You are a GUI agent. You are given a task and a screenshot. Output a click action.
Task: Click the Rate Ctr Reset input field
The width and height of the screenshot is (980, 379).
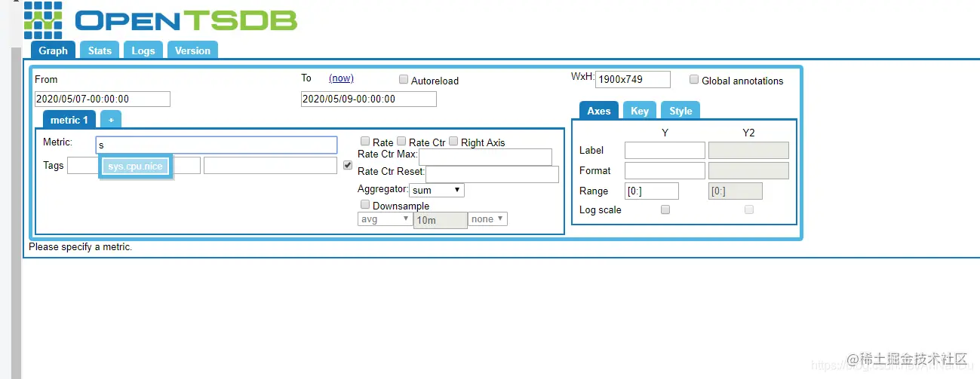click(492, 174)
